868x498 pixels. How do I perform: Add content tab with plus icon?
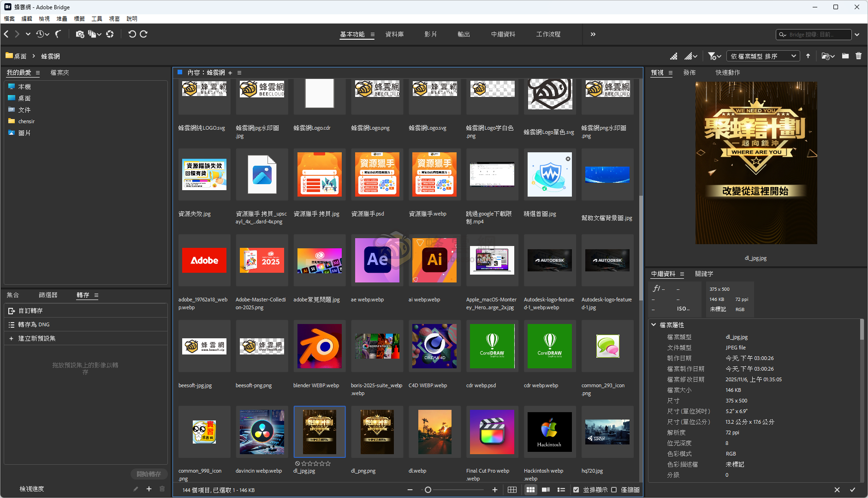coord(230,73)
